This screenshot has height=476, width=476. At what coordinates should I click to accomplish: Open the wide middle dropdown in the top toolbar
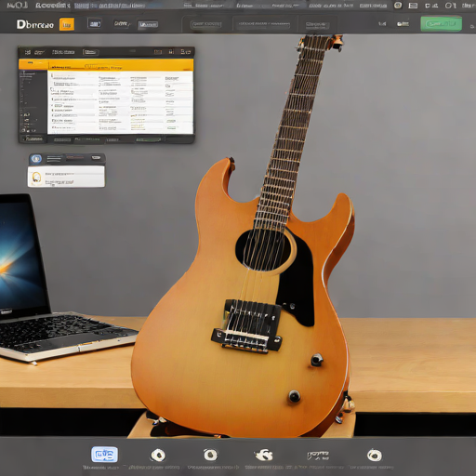(x=264, y=24)
